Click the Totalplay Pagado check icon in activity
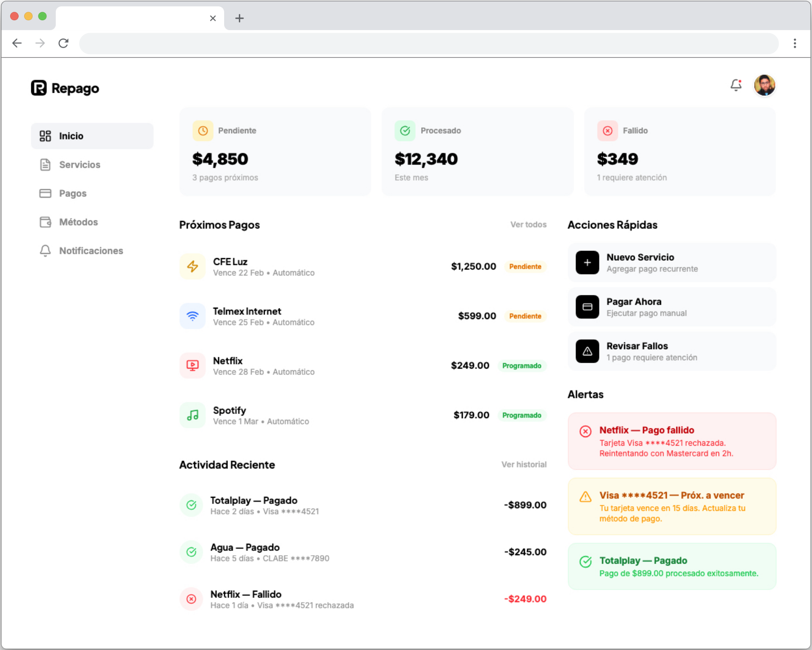The height and width of the screenshot is (650, 812). point(191,505)
